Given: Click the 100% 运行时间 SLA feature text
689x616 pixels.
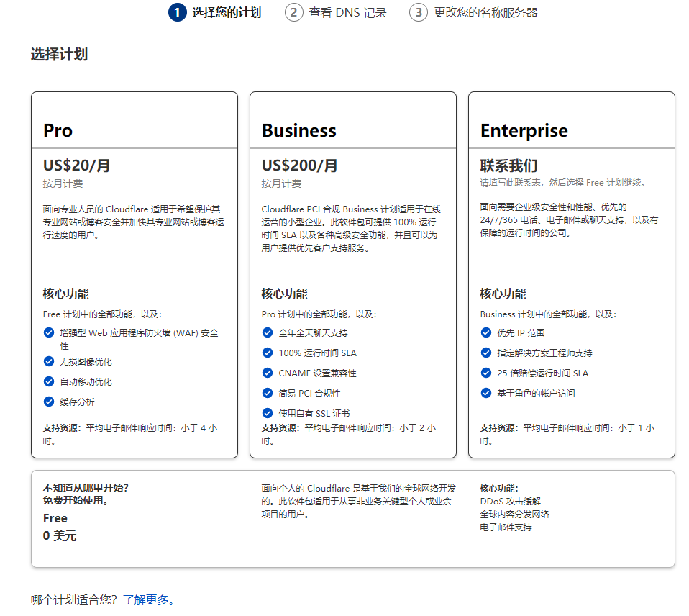Looking at the screenshot, I should tap(318, 353).
